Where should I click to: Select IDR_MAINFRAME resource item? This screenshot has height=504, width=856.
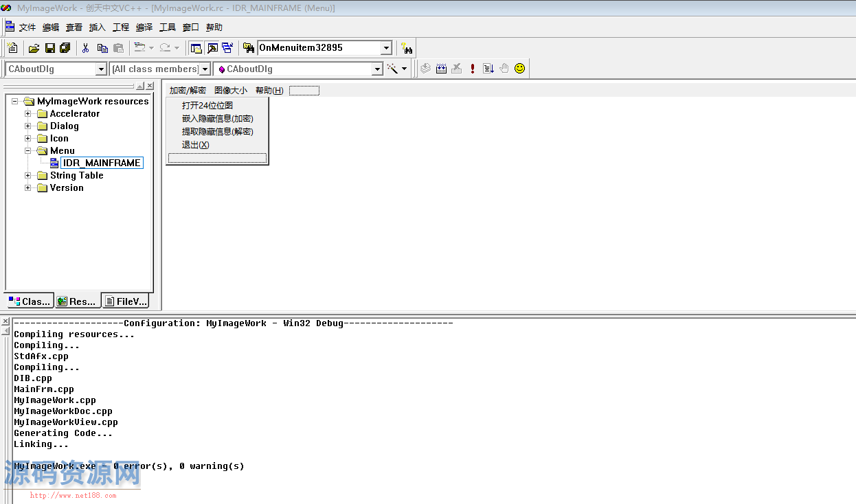tap(102, 163)
